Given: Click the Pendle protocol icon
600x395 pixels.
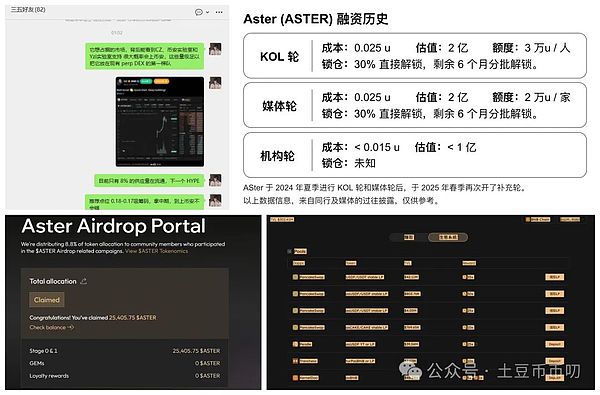Looking at the screenshot, I should click(295, 344).
